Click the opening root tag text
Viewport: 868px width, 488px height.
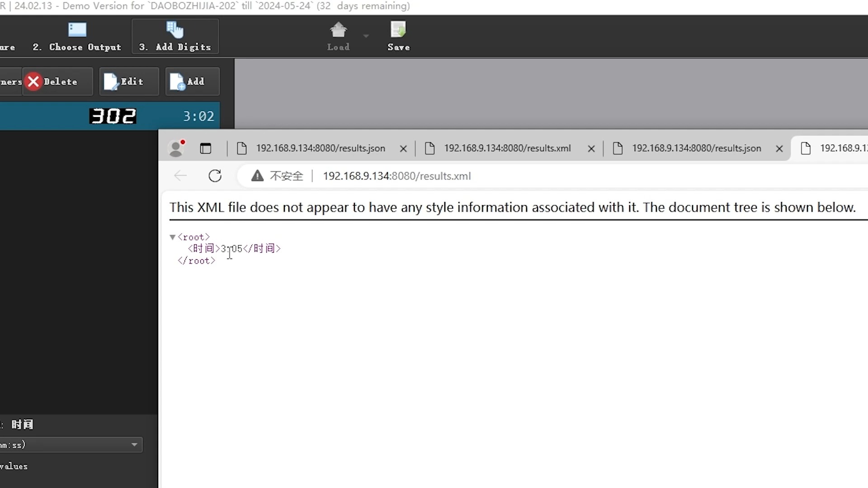click(193, 237)
